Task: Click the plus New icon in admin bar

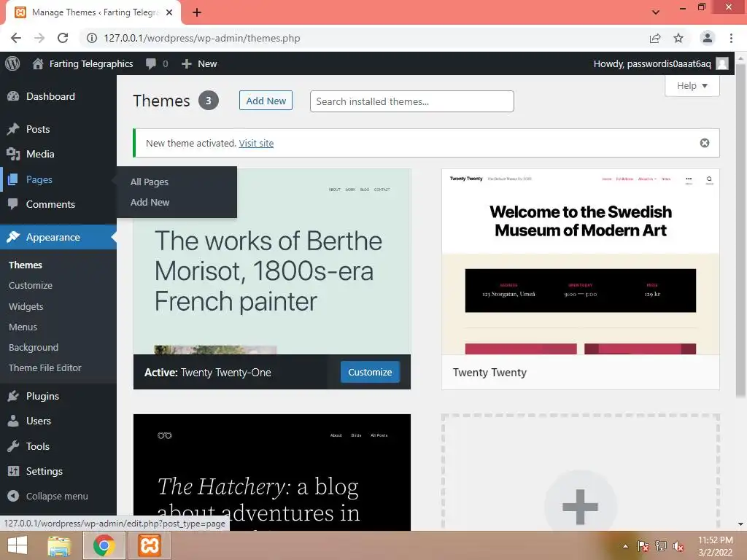Action: coord(186,64)
